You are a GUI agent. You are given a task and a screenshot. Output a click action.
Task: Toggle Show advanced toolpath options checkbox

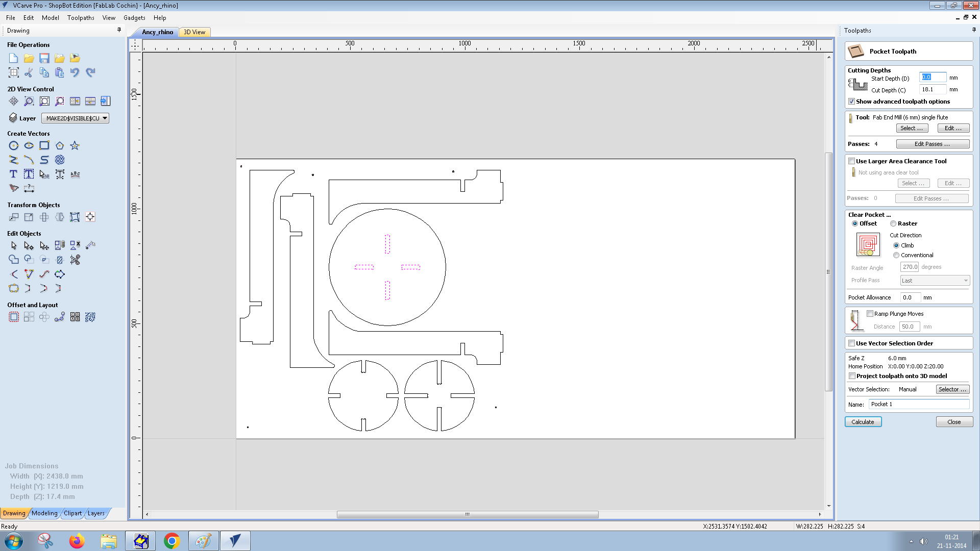pos(851,102)
